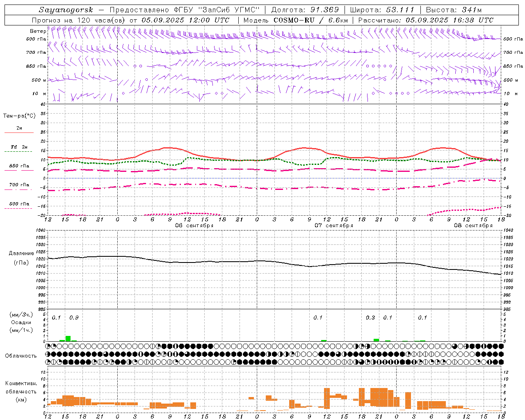The image size is (525, 420).
Task: Select the 'Прогноз на 120 часа(ов)' forecast text
Action: pos(79,20)
